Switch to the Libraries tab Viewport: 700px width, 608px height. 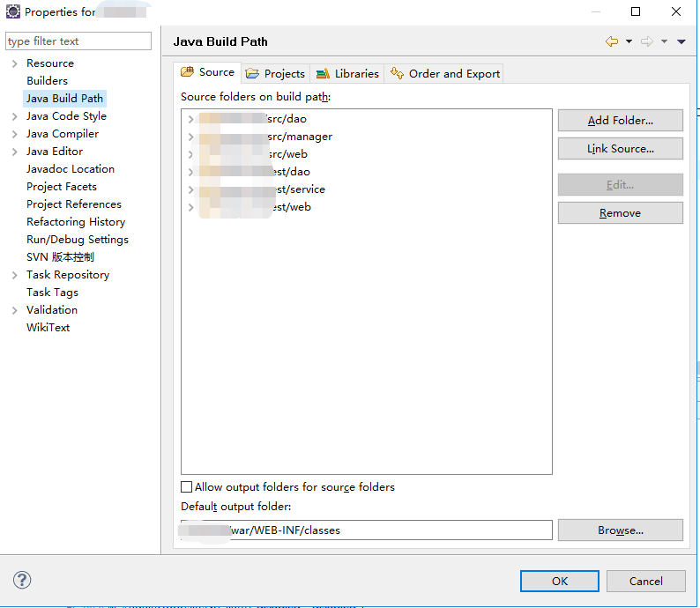point(347,74)
